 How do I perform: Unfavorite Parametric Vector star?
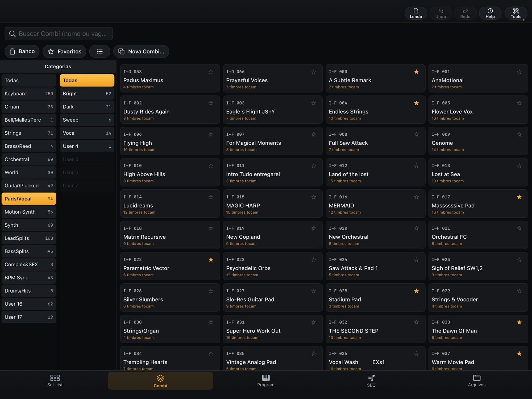coord(211,260)
